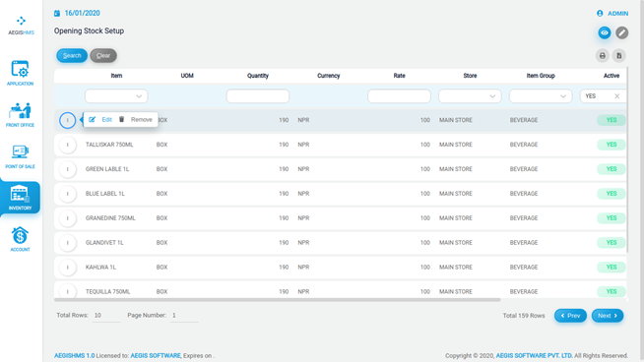Click the Total Rows input field
The image size is (644, 362).
click(x=106, y=315)
